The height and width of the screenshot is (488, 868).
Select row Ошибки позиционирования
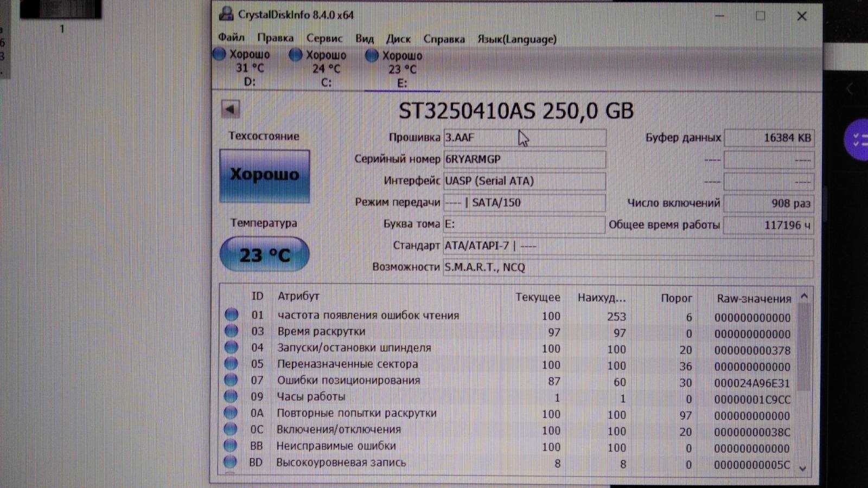click(509, 381)
